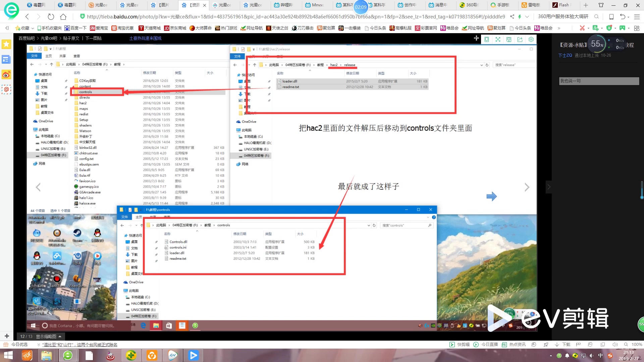Reload the current page
Screen dimensions: 644x362
point(51,16)
